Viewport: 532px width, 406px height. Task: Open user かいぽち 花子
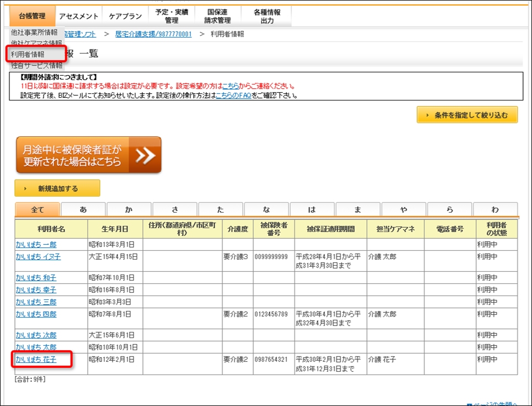click(x=36, y=360)
